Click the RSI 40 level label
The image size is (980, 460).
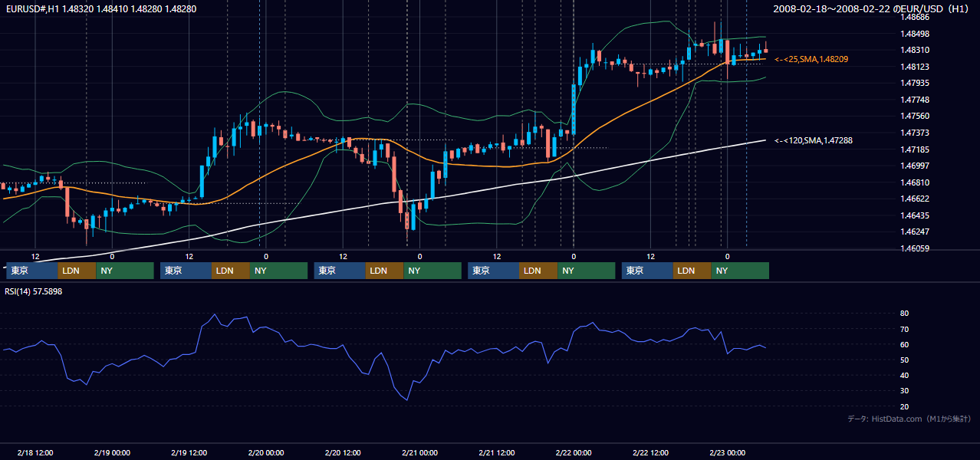tap(904, 375)
